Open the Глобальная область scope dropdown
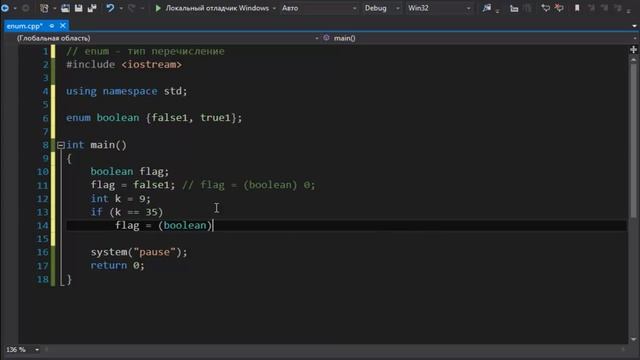Image resolution: width=640 pixels, height=360 pixels. [x=167, y=38]
